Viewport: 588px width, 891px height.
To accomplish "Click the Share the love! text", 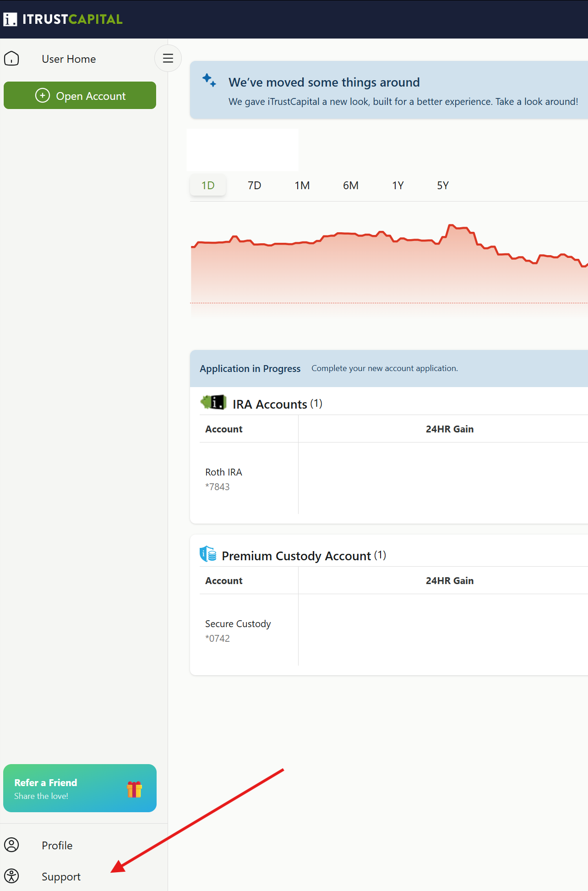I will pyautogui.click(x=41, y=796).
